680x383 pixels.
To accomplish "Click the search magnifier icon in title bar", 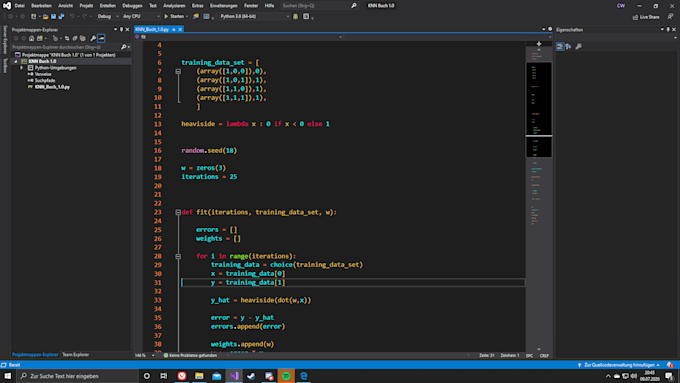I will coord(354,6).
